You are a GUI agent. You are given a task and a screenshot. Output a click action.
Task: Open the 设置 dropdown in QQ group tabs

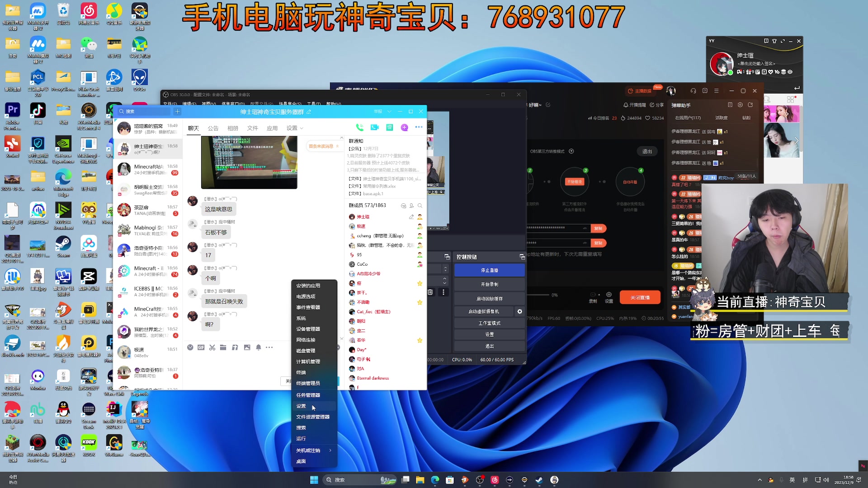294,128
